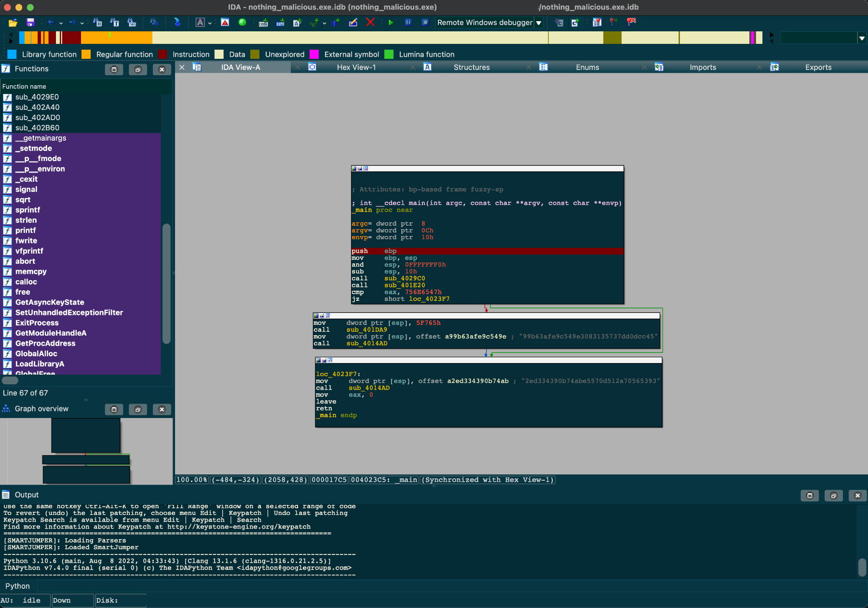Click the blue jump-down arrow icon
The height and width of the screenshot is (608, 868).
177,23
